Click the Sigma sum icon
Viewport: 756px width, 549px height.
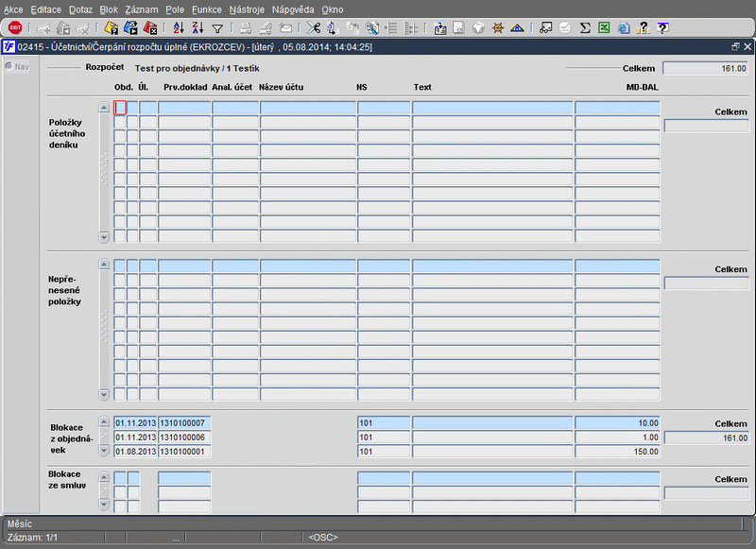585,28
